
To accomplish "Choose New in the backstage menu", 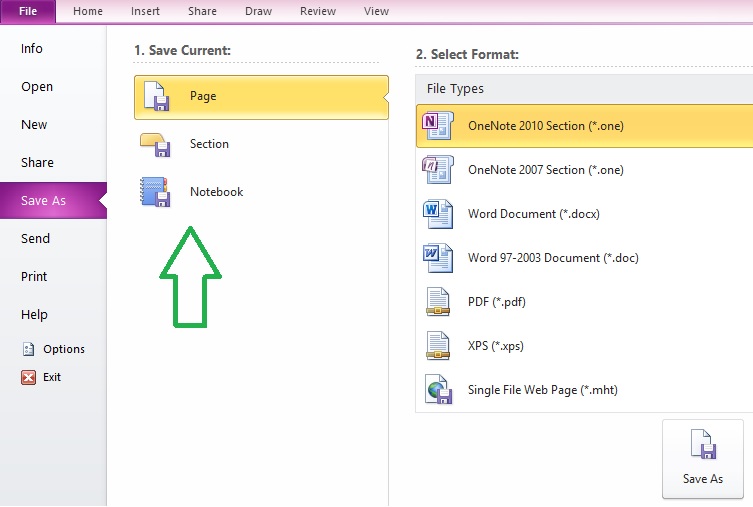I will (34, 125).
